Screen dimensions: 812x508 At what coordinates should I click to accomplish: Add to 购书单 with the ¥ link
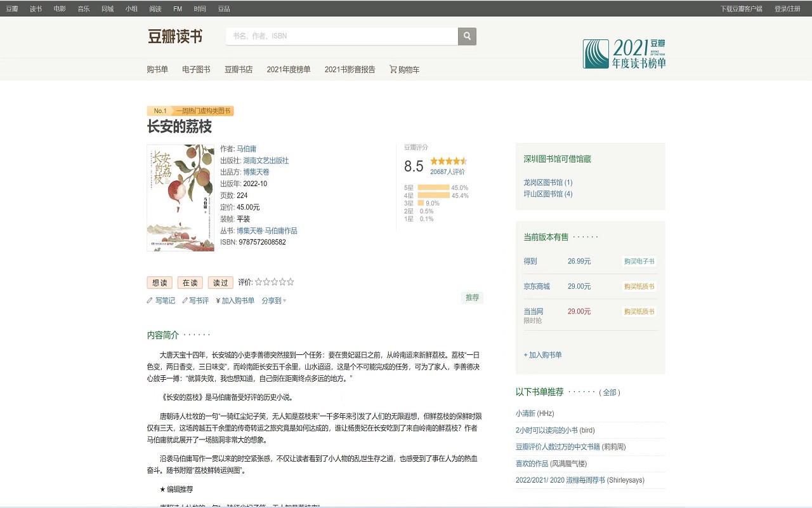235,300
